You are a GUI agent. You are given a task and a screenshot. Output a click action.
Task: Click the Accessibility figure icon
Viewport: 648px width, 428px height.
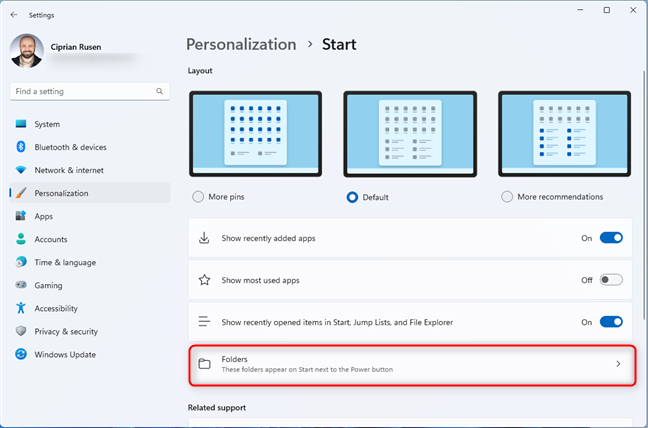pos(21,308)
